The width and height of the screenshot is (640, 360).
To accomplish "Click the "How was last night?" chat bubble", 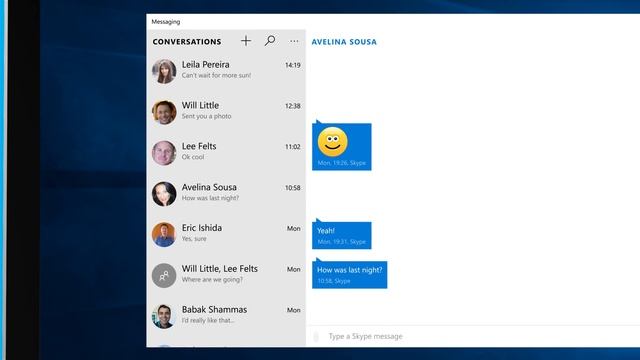I will (x=350, y=274).
